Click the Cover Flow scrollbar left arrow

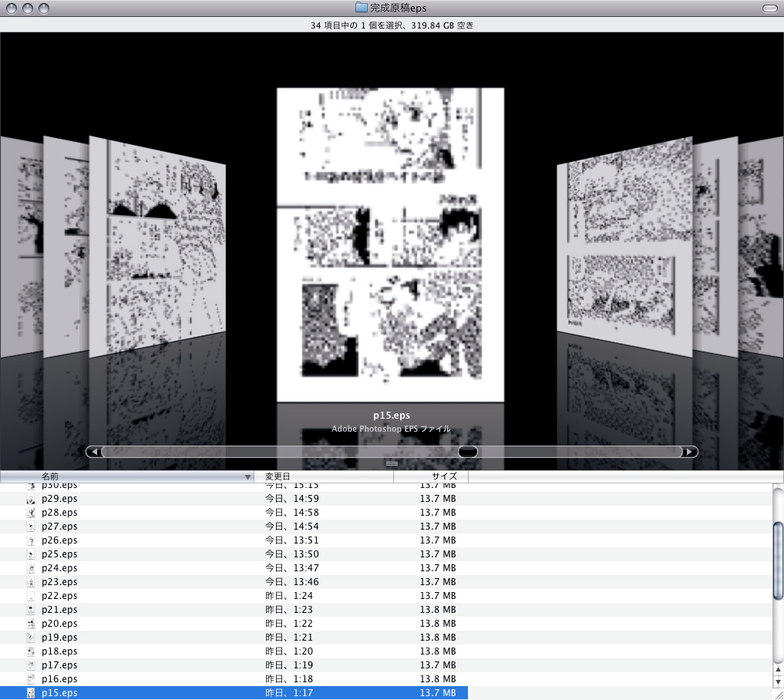coord(93,452)
